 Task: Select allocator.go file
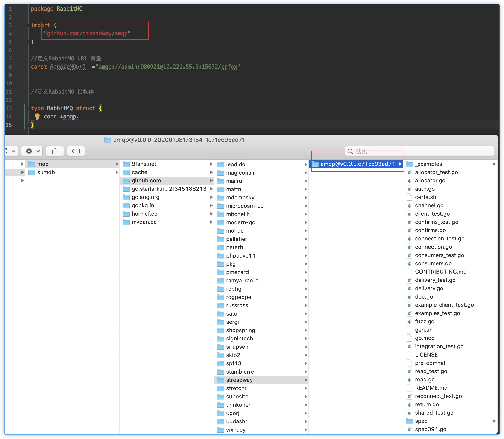[x=450, y=181]
